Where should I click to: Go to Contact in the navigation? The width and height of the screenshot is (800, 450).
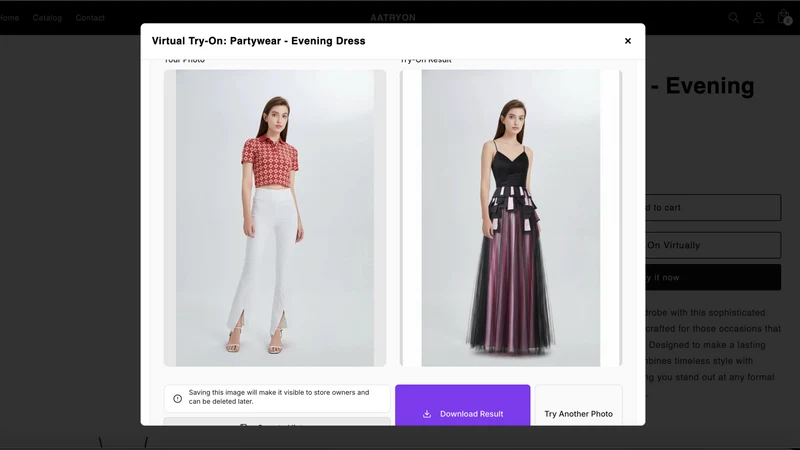click(x=90, y=18)
